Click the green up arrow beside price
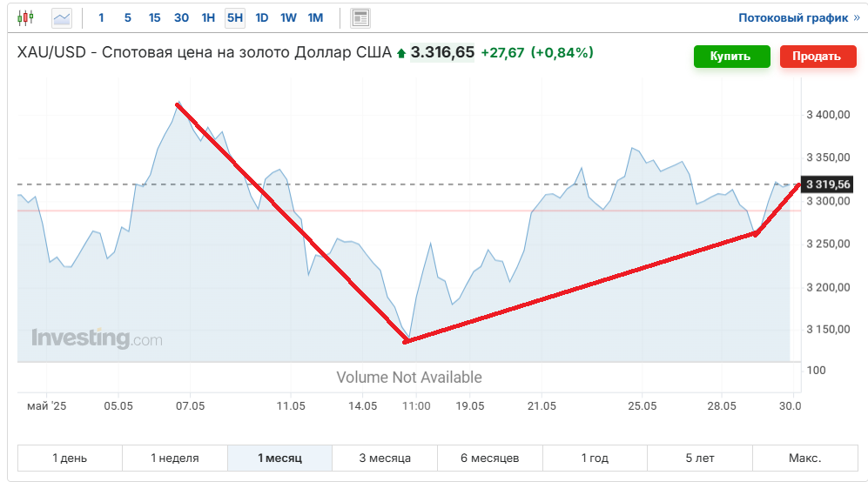The width and height of the screenshot is (868, 482). tap(401, 54)
